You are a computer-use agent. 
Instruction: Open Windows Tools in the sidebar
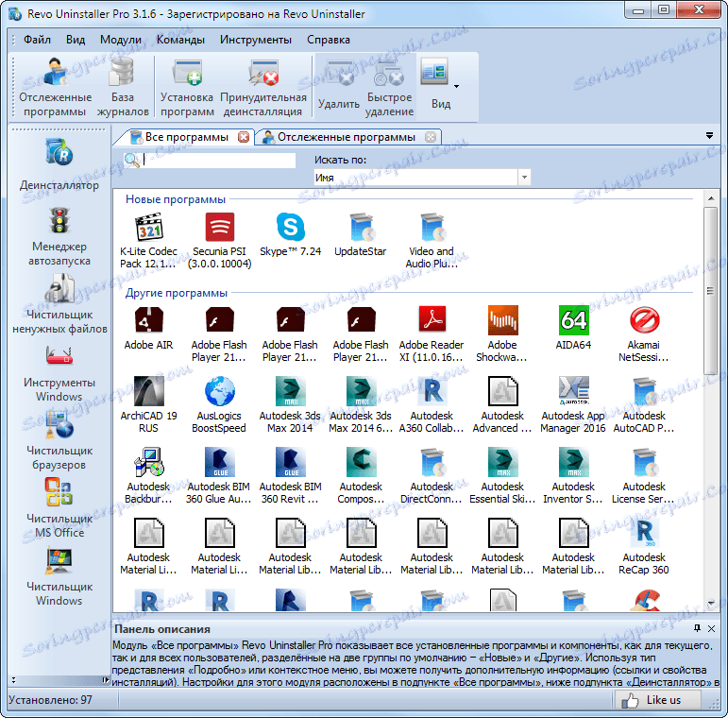pyautogui.click(x=59, y=373)
